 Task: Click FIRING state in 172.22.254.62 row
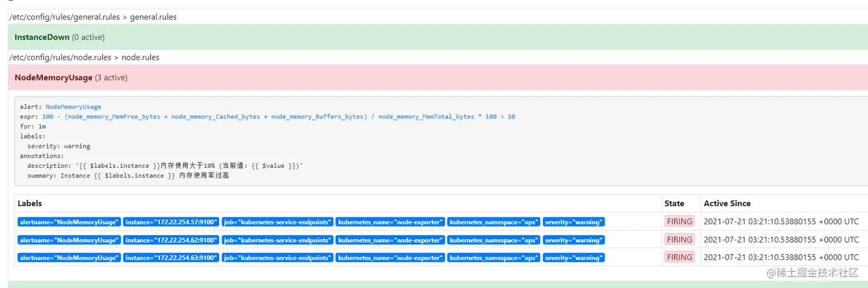point(680,240)
